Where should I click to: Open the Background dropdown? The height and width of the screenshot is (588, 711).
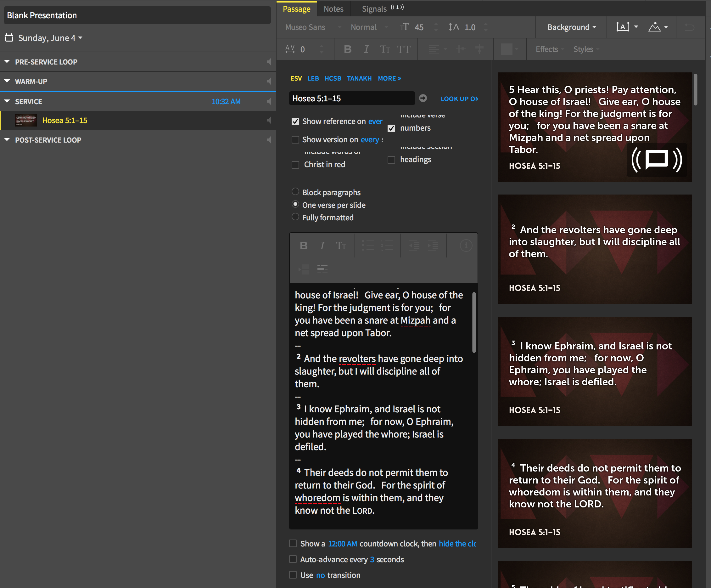coord(571,27)
